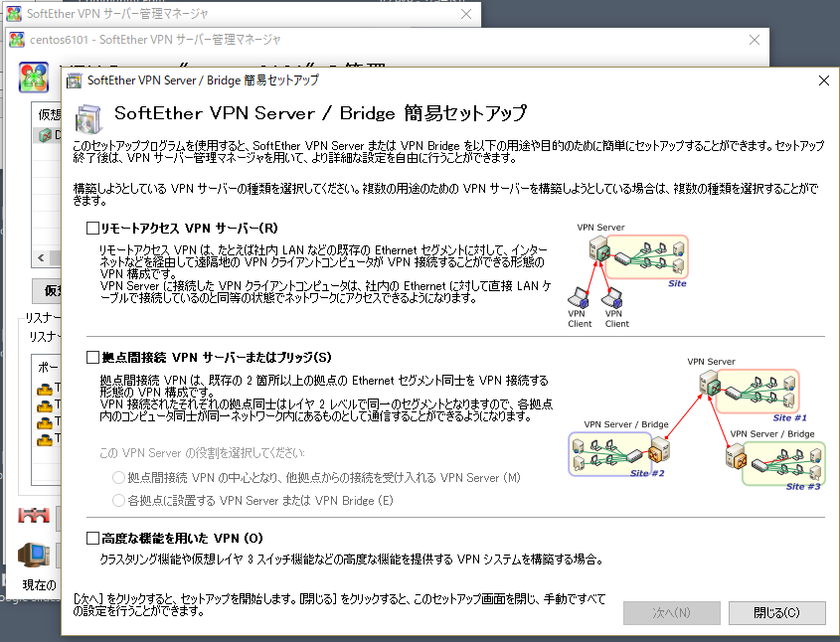The image size is (840, 642).
Task: Click the easy setup title bar icon
Action: click(76, 80)
